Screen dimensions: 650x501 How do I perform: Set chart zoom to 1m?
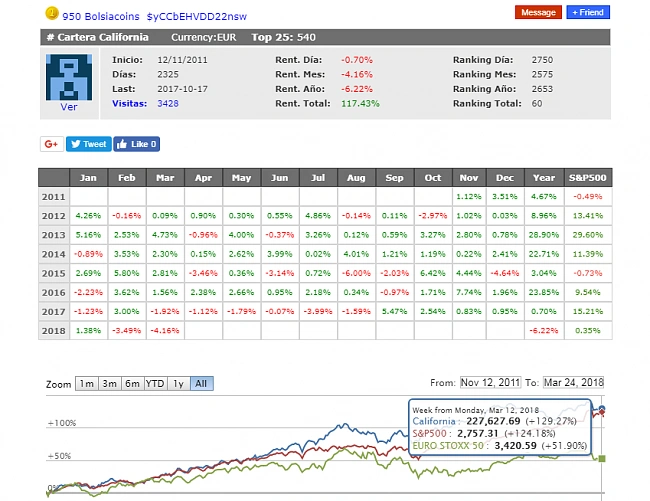click(x=87, y=384)
